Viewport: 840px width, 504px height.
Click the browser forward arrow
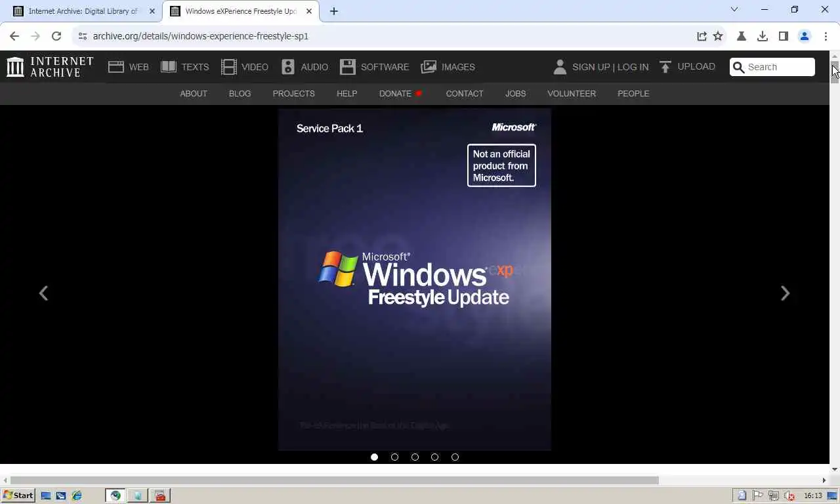point(35,36)
